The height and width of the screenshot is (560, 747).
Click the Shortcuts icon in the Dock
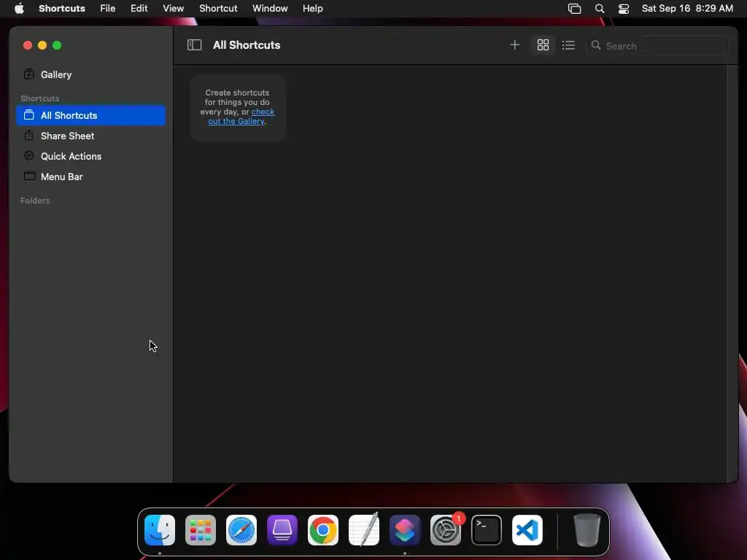[405, 530]
